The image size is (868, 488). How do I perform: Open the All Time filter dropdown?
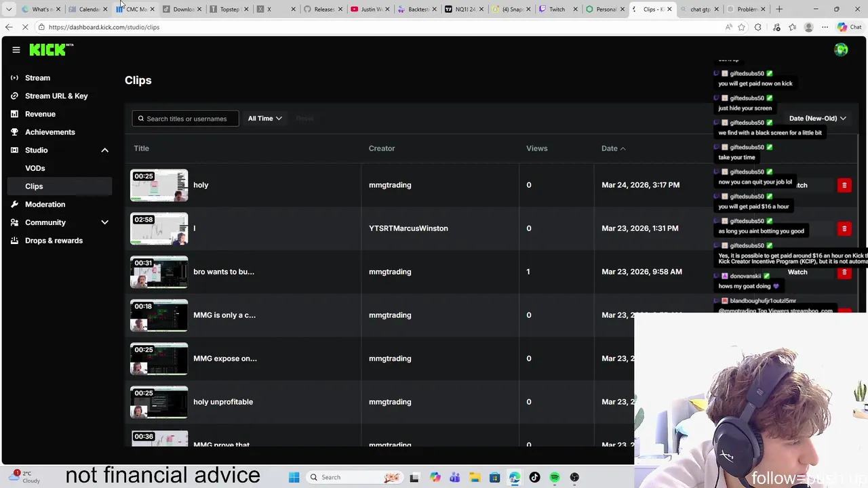(x=264, y=118)
